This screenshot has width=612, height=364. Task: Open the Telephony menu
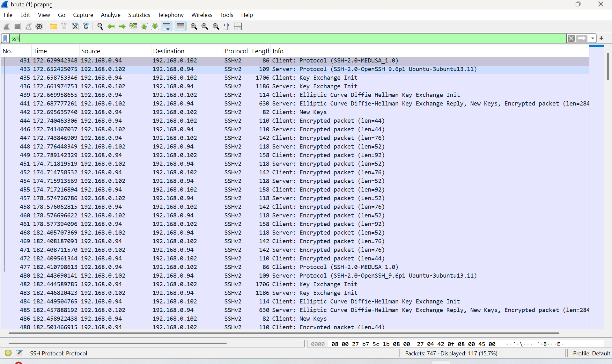171,15
